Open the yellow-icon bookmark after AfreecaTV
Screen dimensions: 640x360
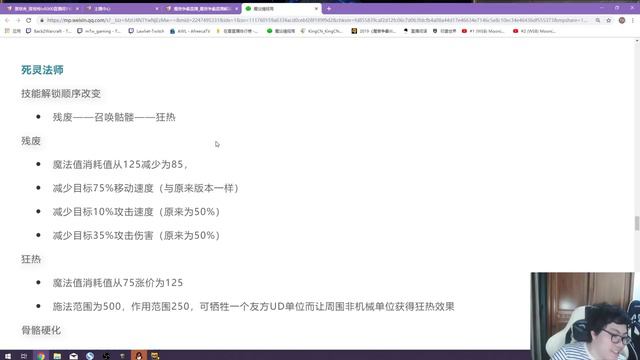(x=237, y=31)
